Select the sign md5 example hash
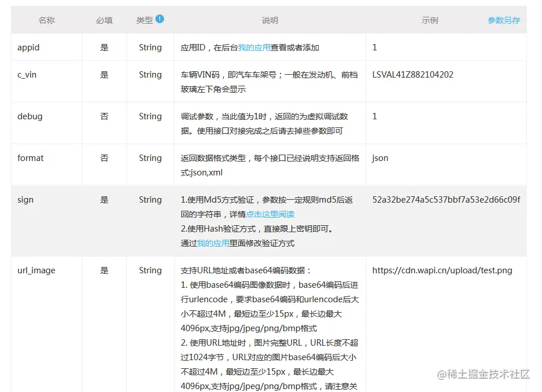542x392 pixels. point(446,200)
